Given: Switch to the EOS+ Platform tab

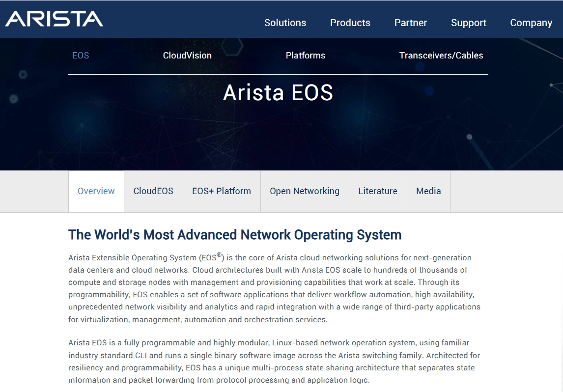Looking at the screenshot, I should [x=222, y=191].
